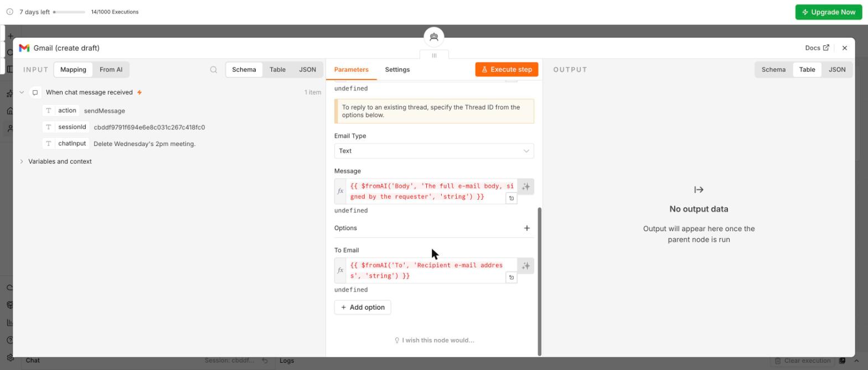The height and width of the screenshot is (370, 868).
Task: Click the No output data heading
Action: pos(699,209)
